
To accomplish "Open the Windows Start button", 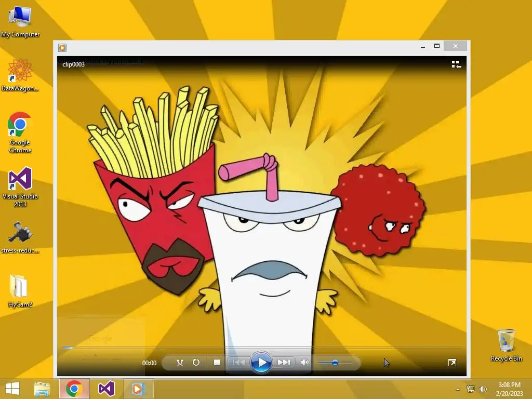I will click(12, 389).
